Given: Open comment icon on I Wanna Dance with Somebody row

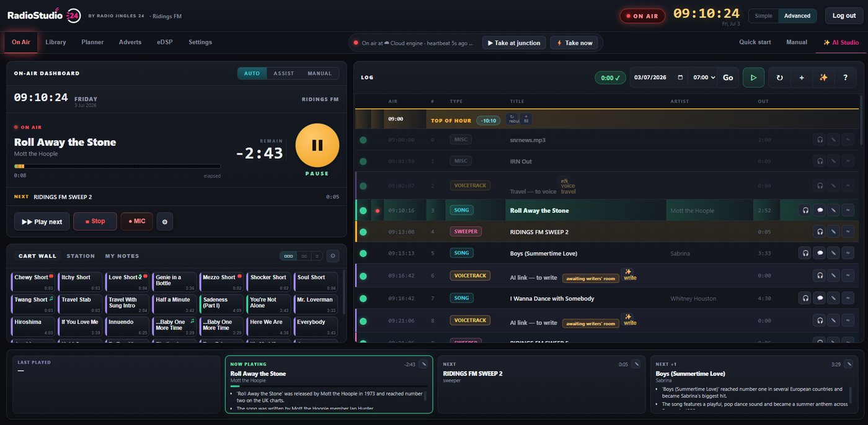Looking at the screenshot, I should [820, 298].
